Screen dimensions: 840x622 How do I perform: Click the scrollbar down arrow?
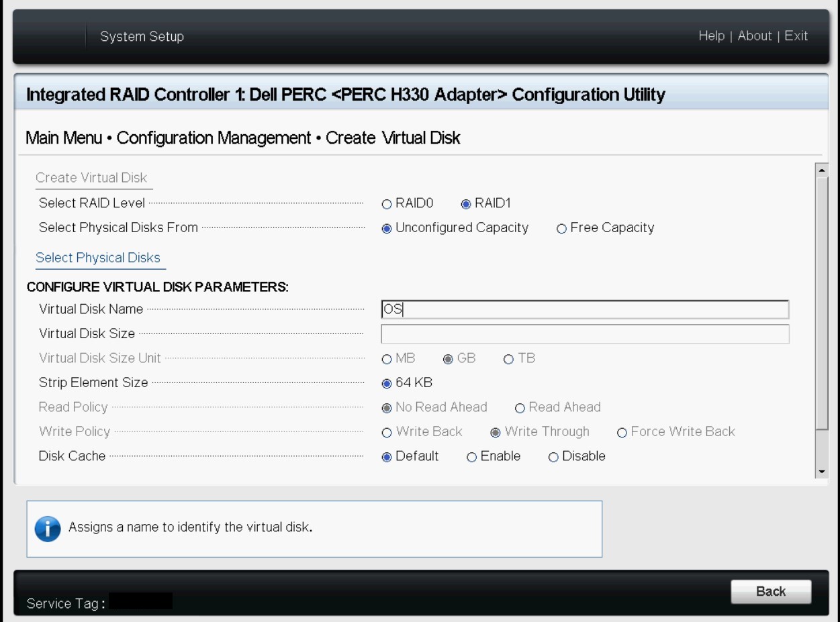(x=822, y=472)
